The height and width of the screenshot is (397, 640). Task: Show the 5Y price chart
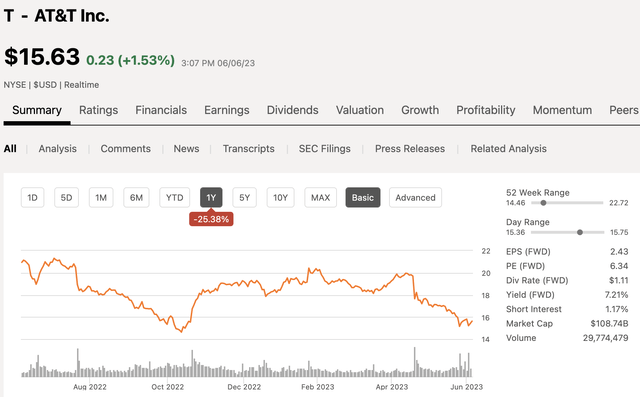coord(244,197)
